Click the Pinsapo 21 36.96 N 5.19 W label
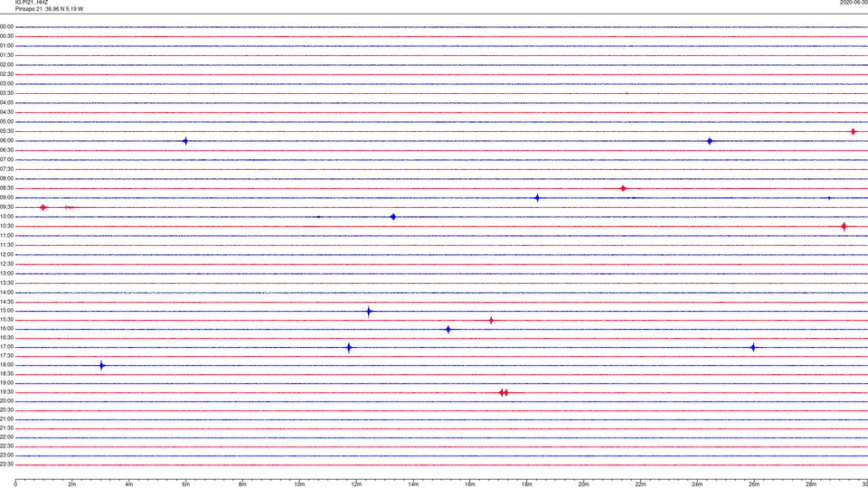The image size is (868, 488). tap(49, 9)
